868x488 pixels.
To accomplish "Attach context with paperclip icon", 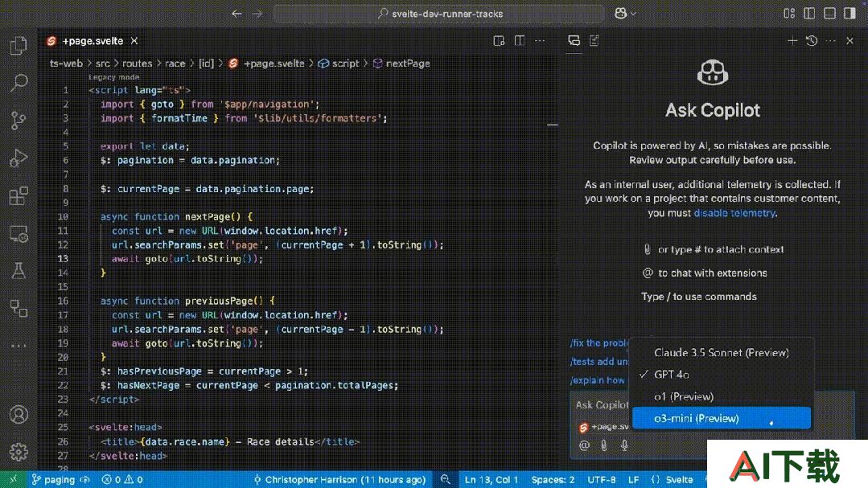I will [604, 445].
